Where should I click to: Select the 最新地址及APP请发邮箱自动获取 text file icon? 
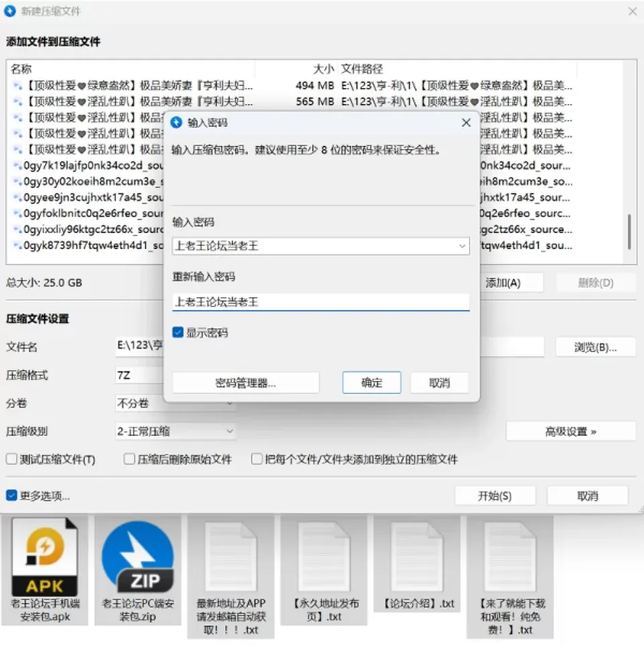coord(231,556)
